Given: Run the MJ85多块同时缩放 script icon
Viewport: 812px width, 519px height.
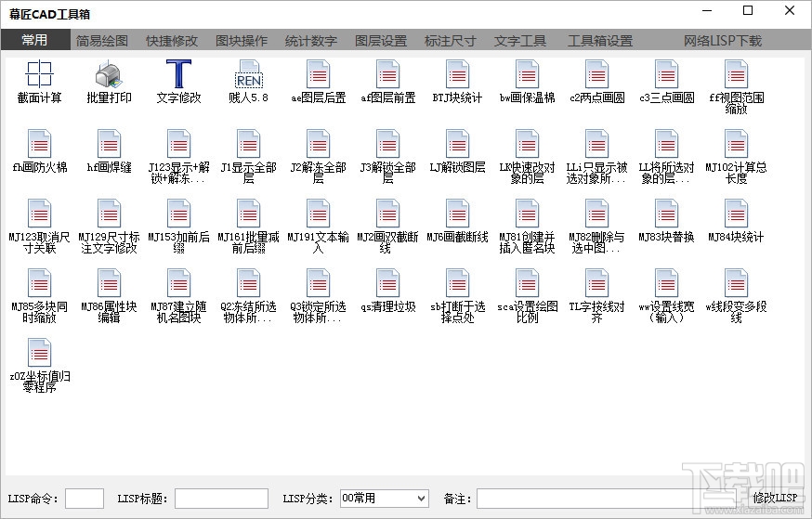Looking at the screenshot, I should [x=39, y=282].
